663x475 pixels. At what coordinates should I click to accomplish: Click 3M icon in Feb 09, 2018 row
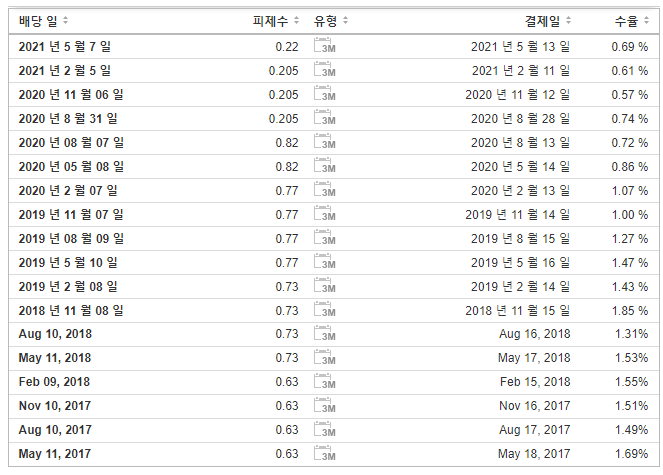(325, 382)
